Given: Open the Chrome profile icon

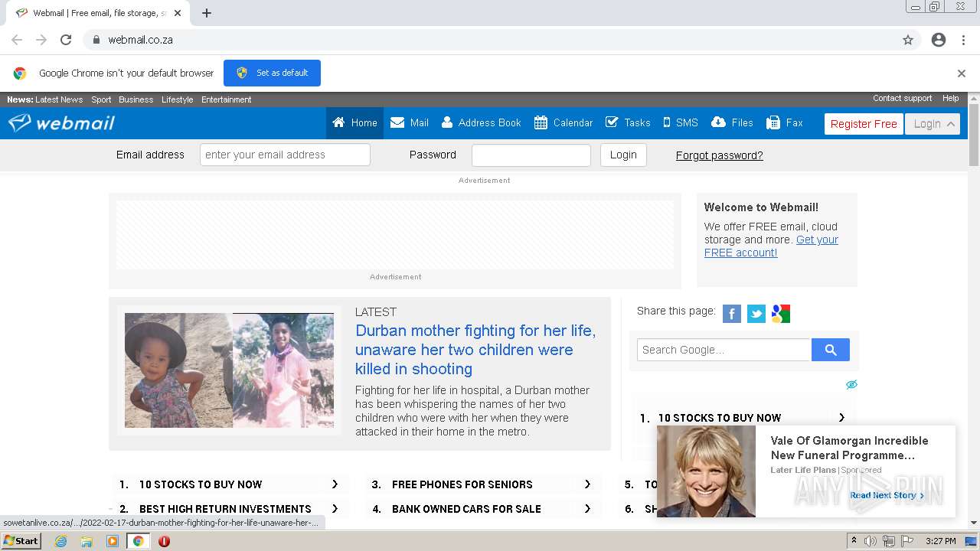Looking at the screenshot, I should 939,40.
